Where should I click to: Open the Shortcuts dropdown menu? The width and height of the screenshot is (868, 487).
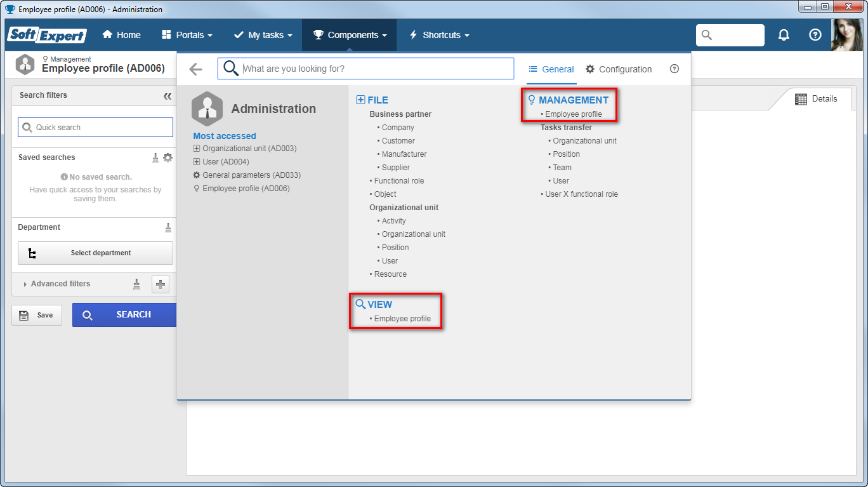coord(439,35)
